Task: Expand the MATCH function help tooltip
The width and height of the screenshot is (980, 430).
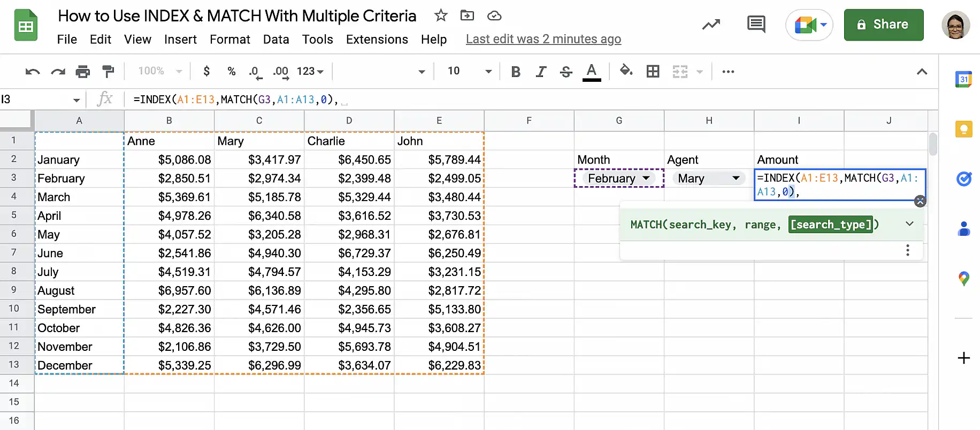Action: pos(909,224)
